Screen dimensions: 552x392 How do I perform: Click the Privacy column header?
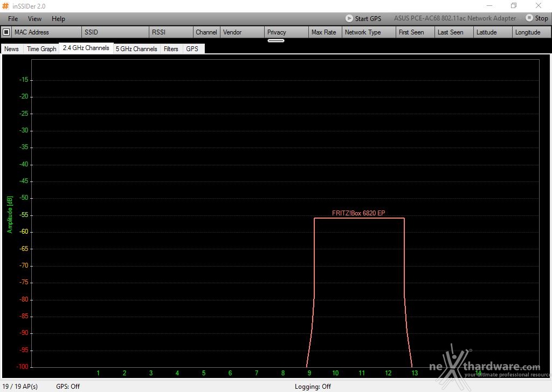point(286,32)
